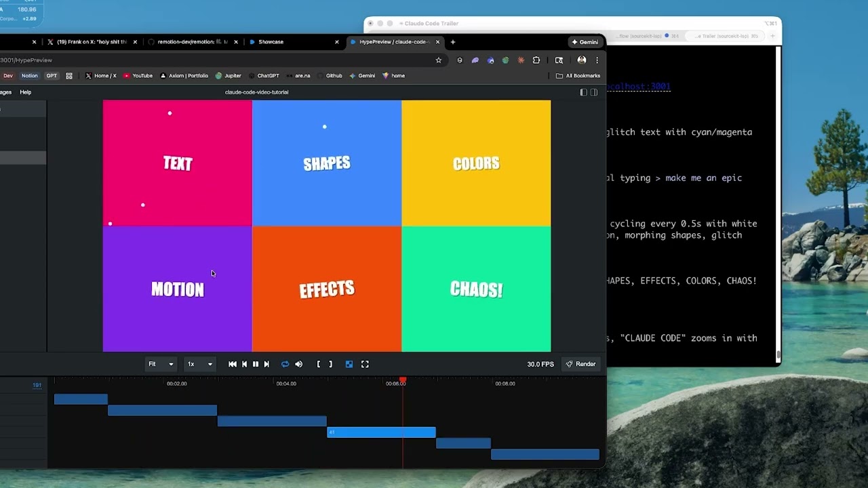Open the Notion bookmark

pyautogui.click(x=29, y=76)
